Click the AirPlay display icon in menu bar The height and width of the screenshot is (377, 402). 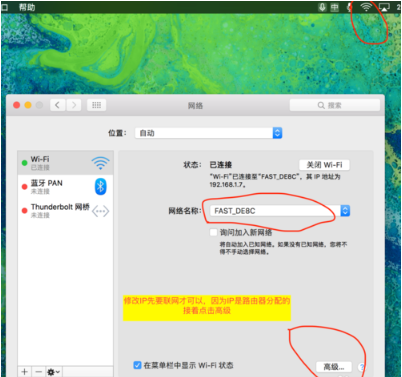click(x=384, y=7)
